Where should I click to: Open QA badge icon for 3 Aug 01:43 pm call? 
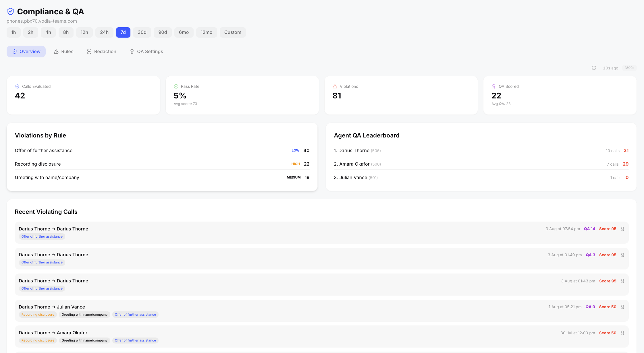(622, 281)
